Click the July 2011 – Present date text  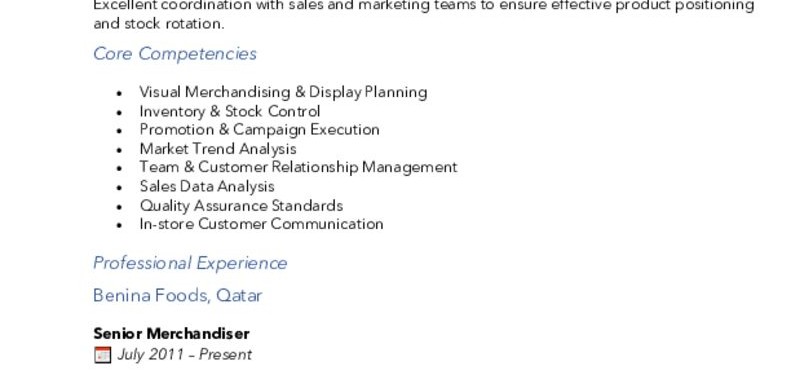click(185, 355)
